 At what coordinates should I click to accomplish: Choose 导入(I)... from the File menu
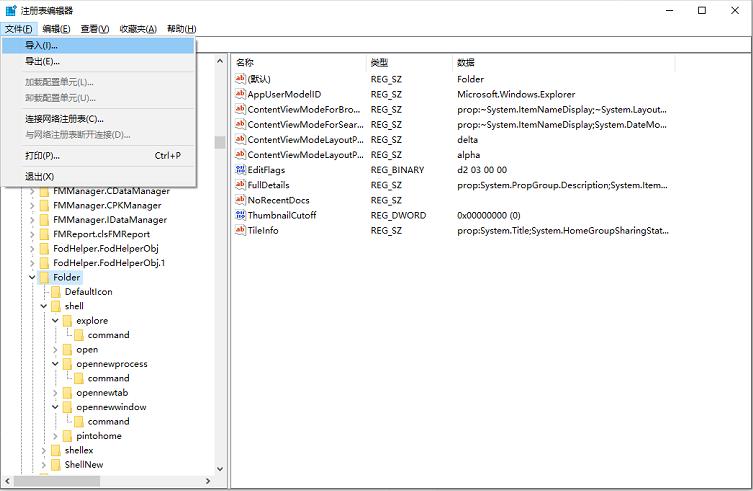tap(98, 46)
